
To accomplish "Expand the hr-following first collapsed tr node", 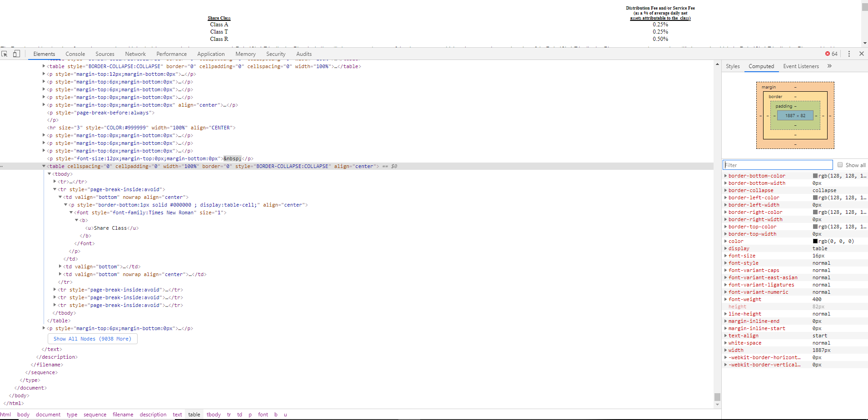I will coord(55,182).
